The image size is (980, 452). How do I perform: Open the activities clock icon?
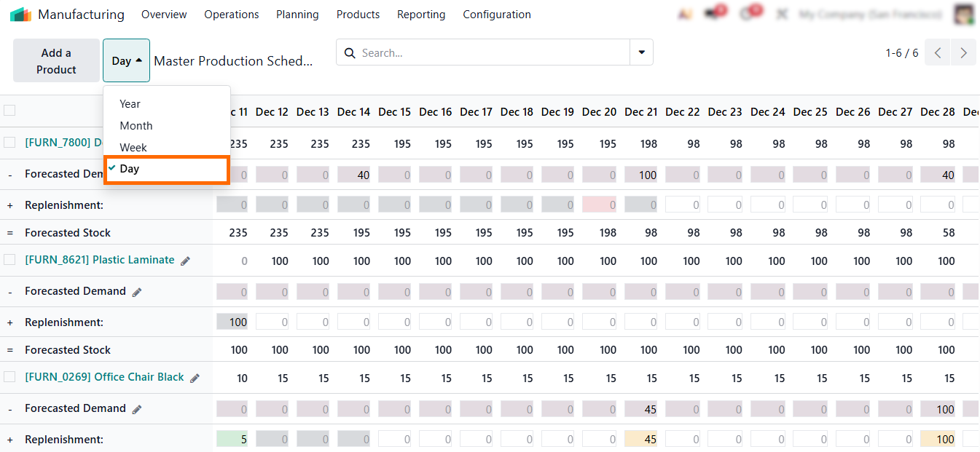click(x=748, y=15)
